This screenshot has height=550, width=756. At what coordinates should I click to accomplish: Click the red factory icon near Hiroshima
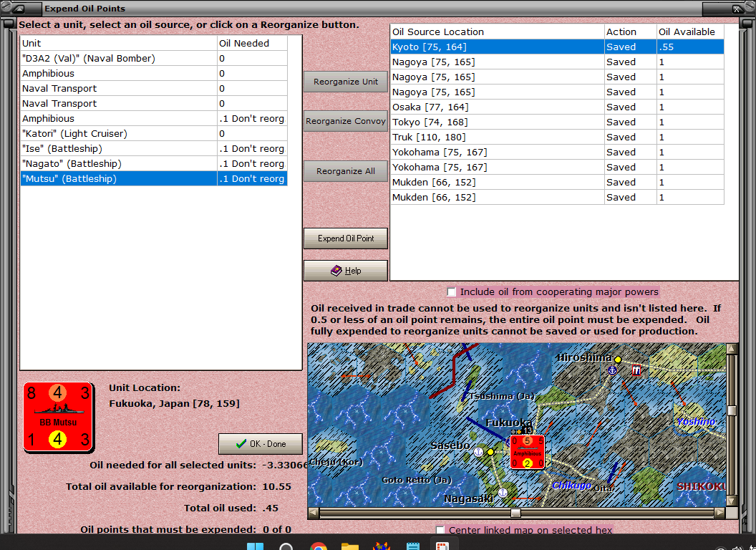[636, 370]
